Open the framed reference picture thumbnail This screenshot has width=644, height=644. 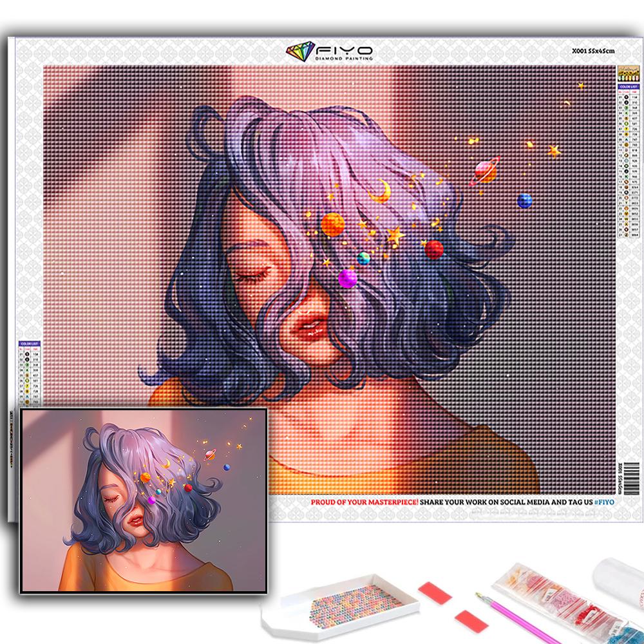[144, 499]
